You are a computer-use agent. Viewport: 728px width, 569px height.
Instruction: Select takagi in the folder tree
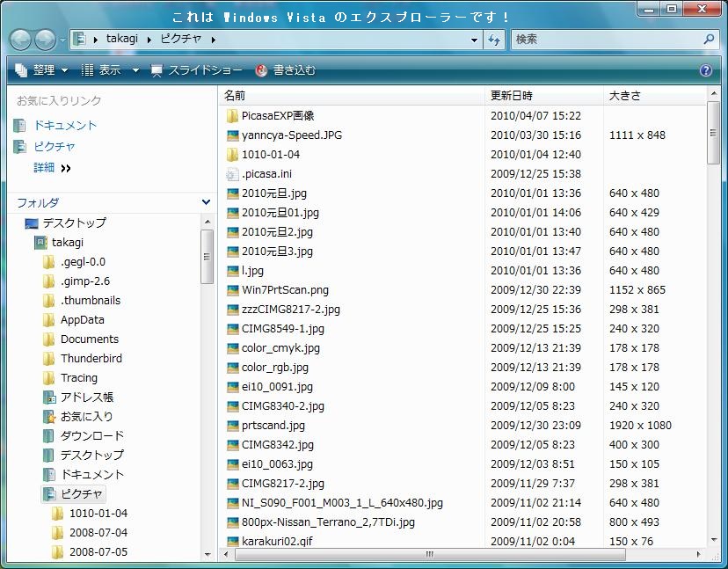(x=68, y=243)
